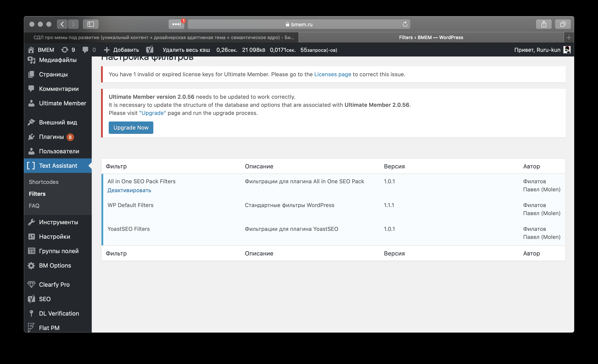This screenshot has width=598, height=364.
Task: Click the Деактивировать link
Action: click(x=129, y=190)
